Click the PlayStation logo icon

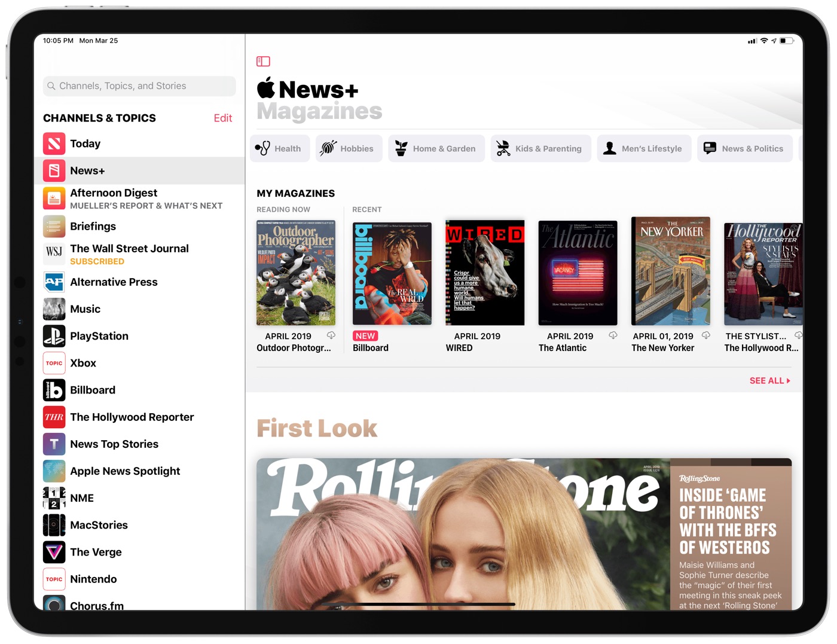coord(54,336)
